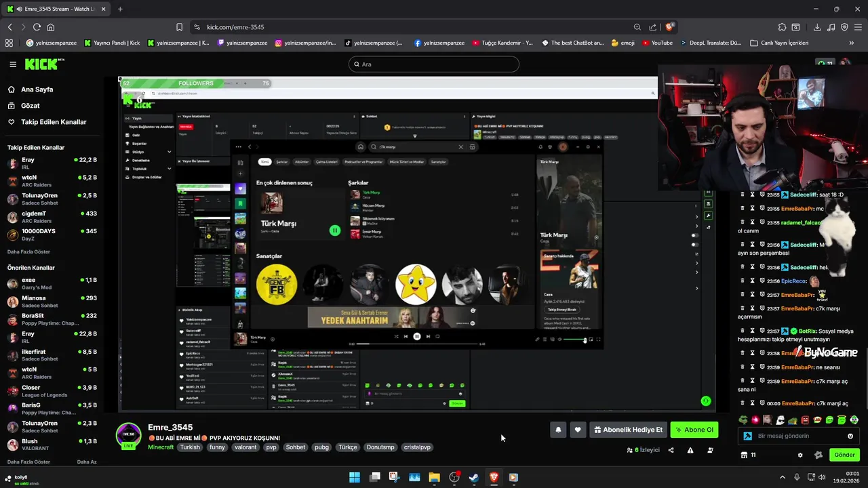Open Steam from the taskbar
Viewport: 868px width, 488px height.
pos(474,477)
